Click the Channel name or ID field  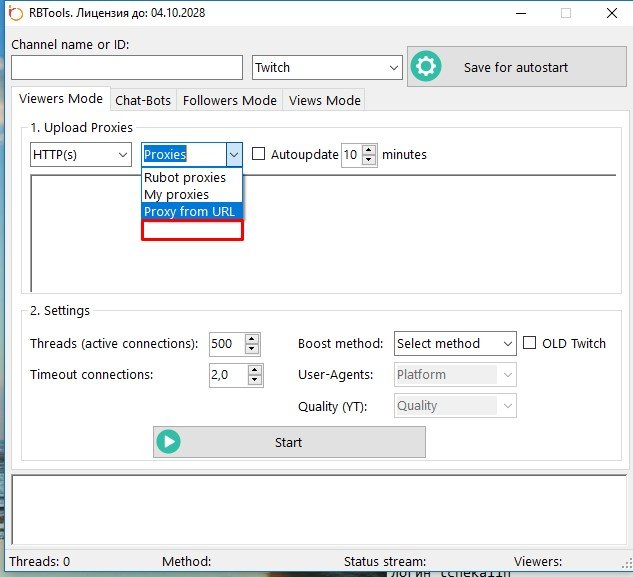coord(127,67)
